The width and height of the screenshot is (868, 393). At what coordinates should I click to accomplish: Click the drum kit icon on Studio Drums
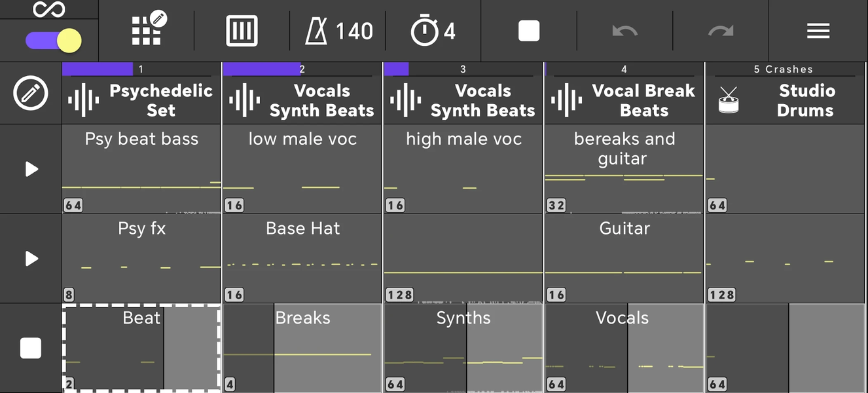pyautogui.click(x=727, y=100)
